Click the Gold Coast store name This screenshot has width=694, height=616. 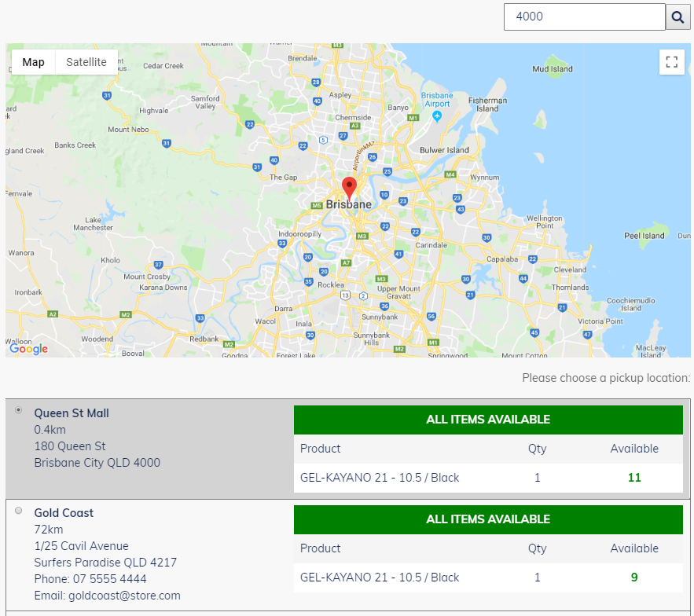coord(64,513)
